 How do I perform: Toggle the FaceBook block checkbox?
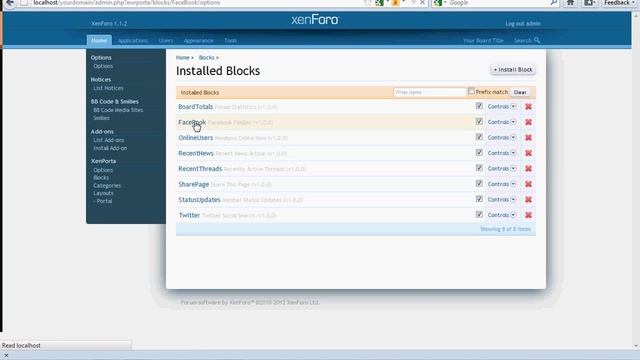click(479, 122)
